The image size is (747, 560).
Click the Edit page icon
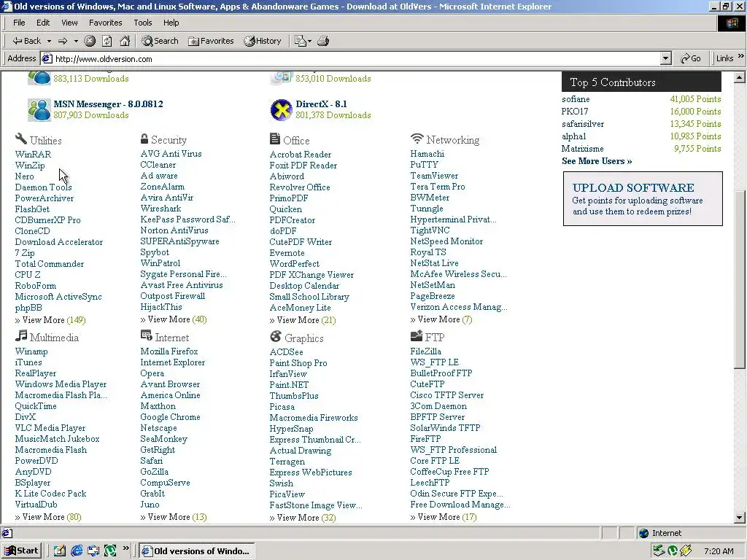click(x=300, y=41)
